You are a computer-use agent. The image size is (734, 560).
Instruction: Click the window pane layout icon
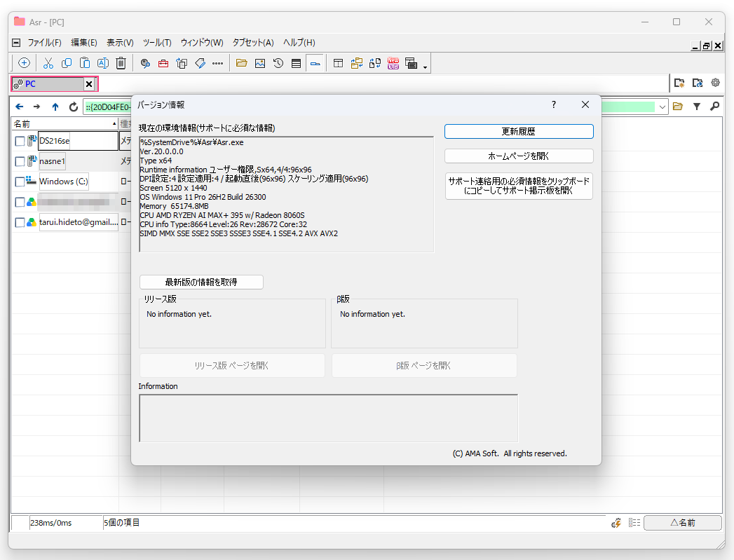pos(338,63)
